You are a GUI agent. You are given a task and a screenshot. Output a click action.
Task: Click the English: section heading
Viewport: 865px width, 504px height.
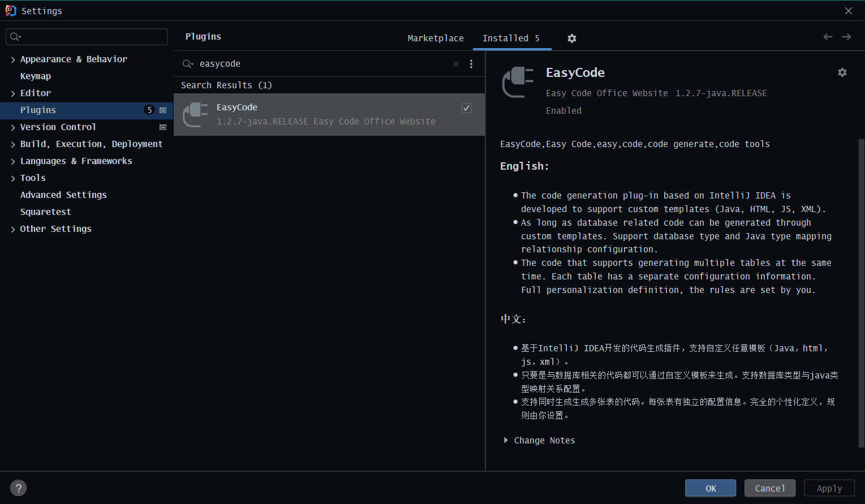(x=524, y=166)
